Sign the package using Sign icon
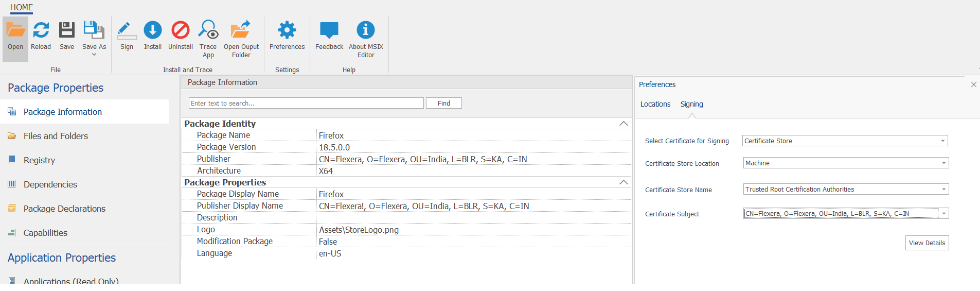 127,30
